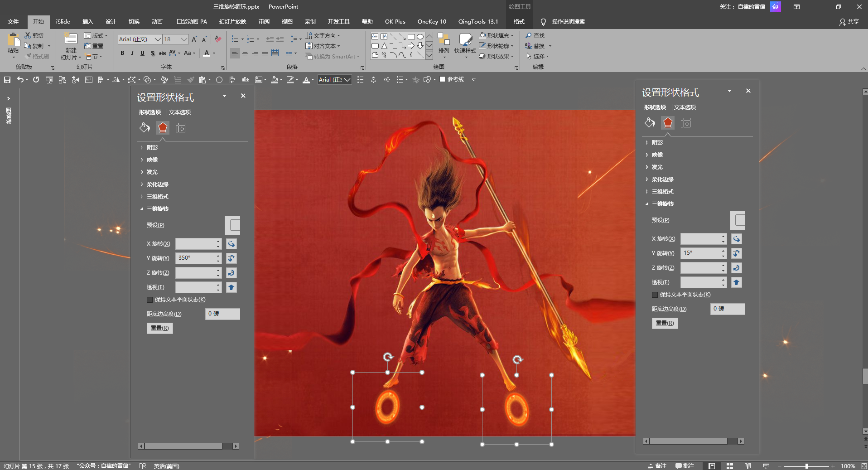The height and width of the screenshot is (470, 868).
Task: Click the clear formatting eraser icon
Action: pyautogui.click(x=218, y=39)
